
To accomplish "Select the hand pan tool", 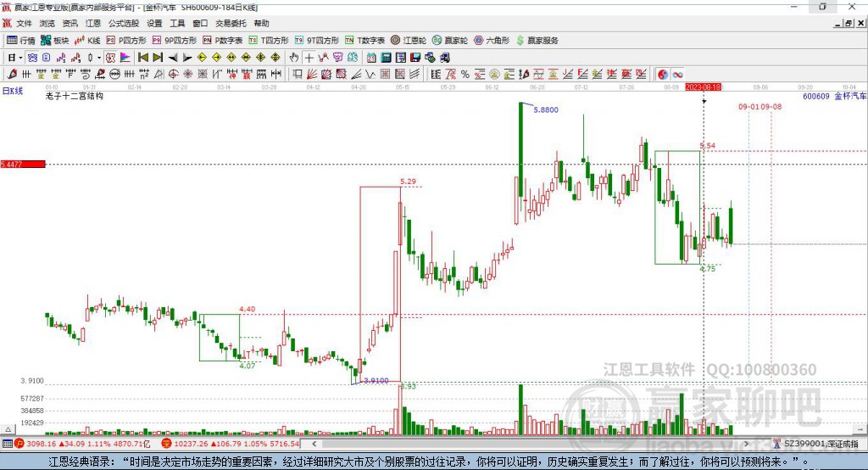I will (294, 58).
